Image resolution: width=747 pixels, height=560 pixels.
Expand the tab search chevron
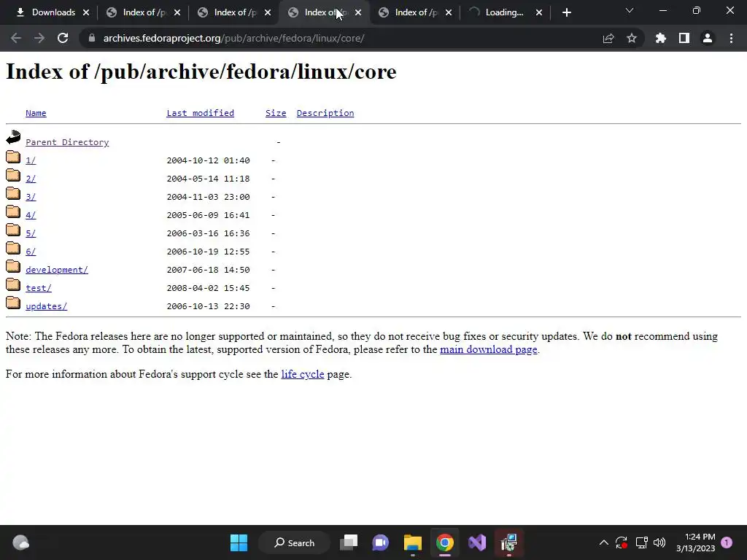click(x=630, y=10)
